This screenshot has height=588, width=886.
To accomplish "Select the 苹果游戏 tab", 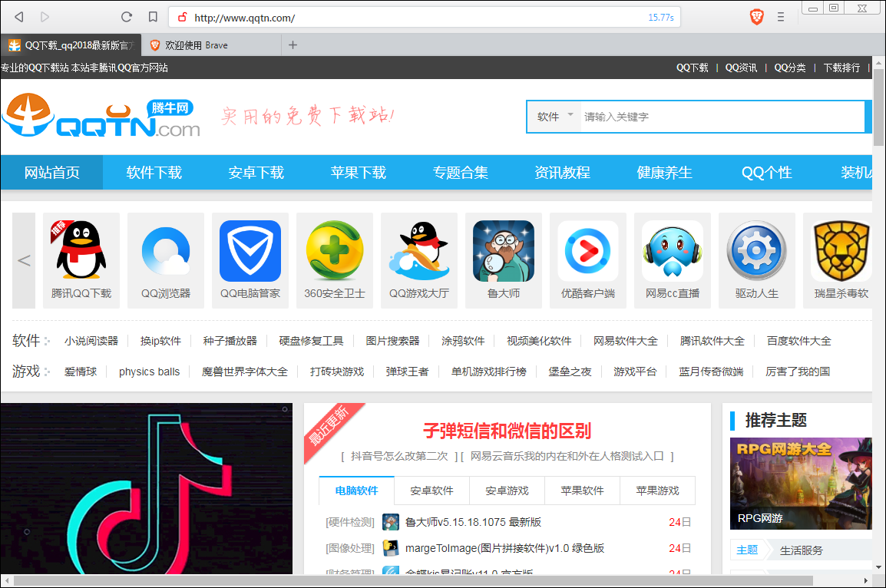I will pyautogui.click(x=657, y=491).
